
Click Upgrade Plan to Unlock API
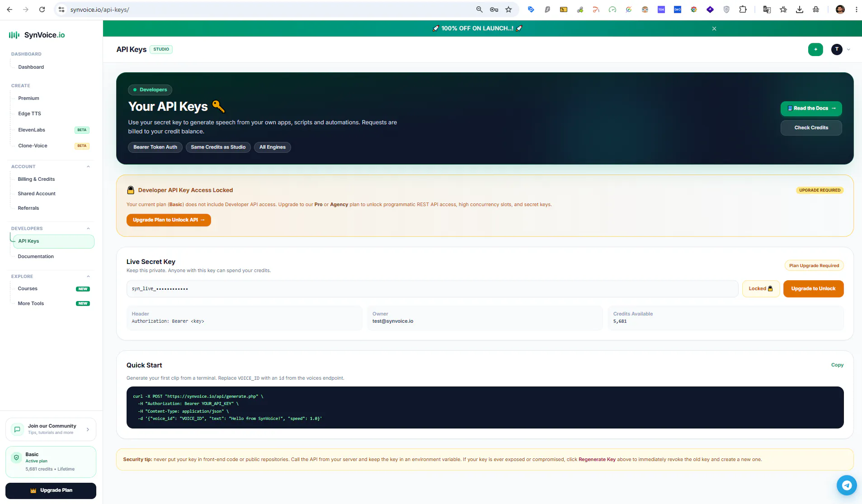[169, 220]
